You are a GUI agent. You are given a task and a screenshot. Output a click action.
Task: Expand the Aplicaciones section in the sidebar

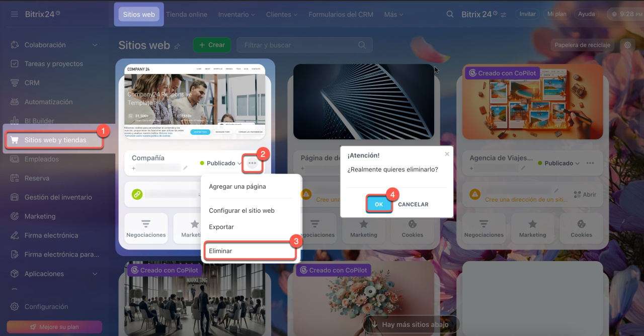pyautogui.click(x=95, y=274)
